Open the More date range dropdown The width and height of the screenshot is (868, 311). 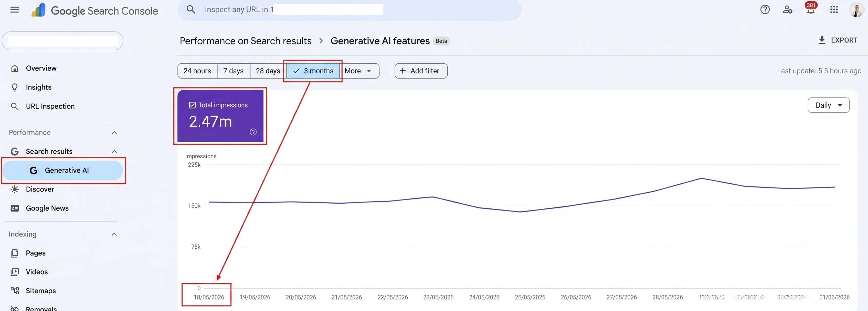(359, 71)
